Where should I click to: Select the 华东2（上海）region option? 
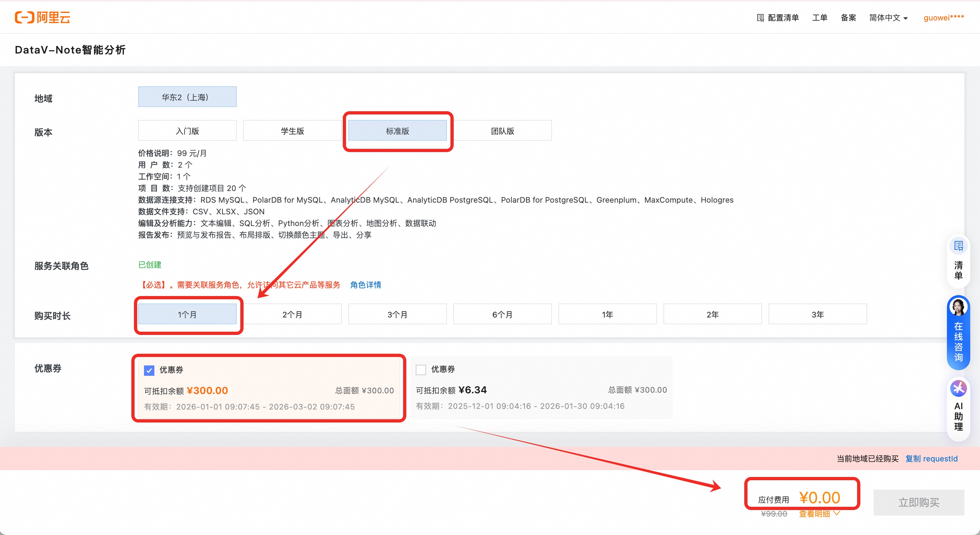(187, 97)
